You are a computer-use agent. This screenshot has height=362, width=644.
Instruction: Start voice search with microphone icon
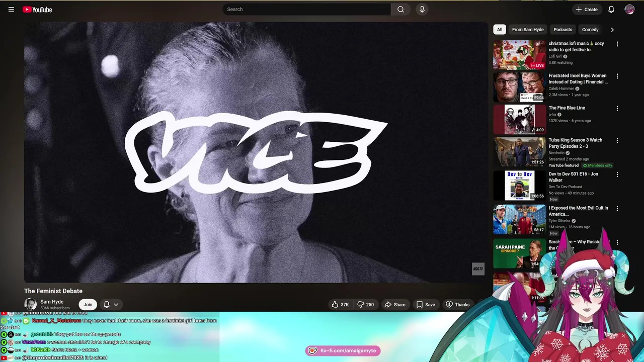click(422, 9)
